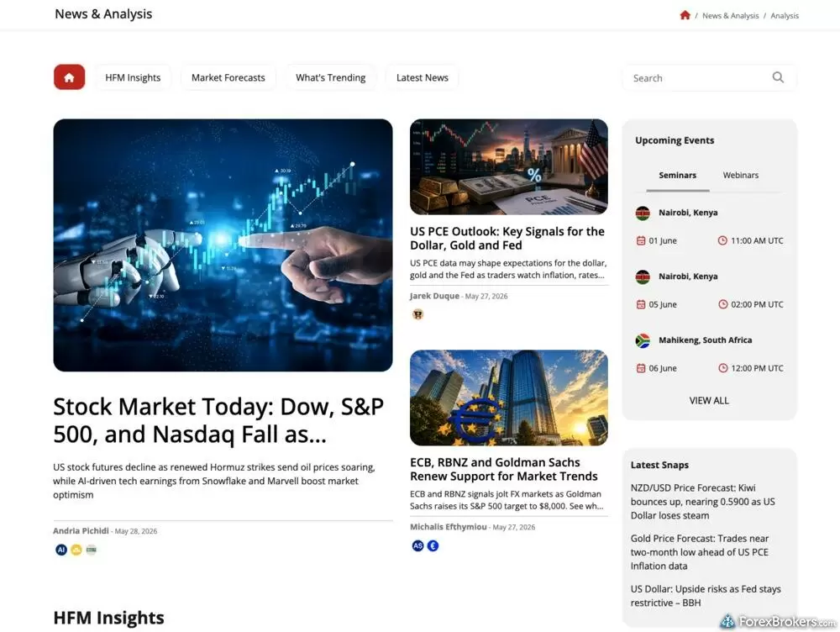Open the US Dollar upside risks snap
The width and height of the screenshot is (840, 632).
tap(706, 596)
